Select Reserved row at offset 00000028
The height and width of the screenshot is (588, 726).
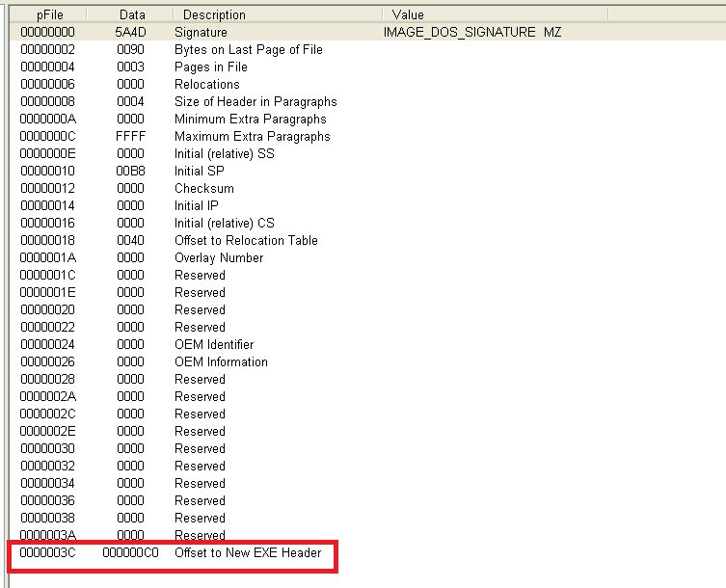(x=200, y=379)
